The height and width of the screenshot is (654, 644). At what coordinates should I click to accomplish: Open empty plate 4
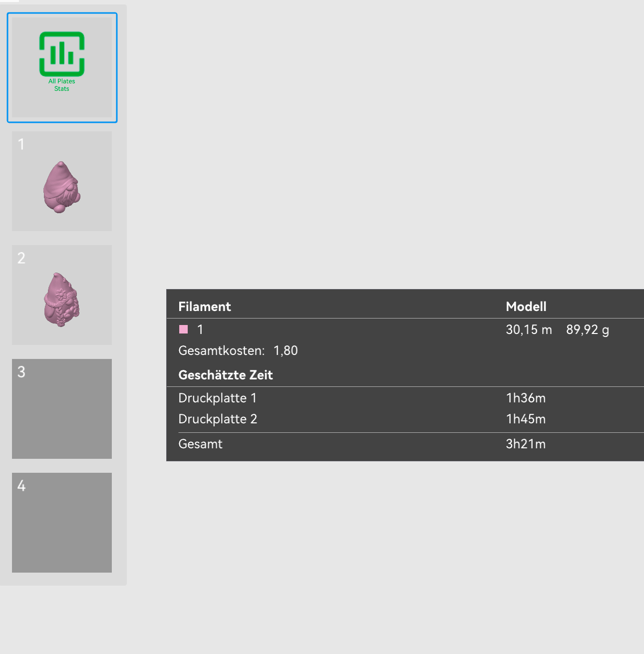62,523
